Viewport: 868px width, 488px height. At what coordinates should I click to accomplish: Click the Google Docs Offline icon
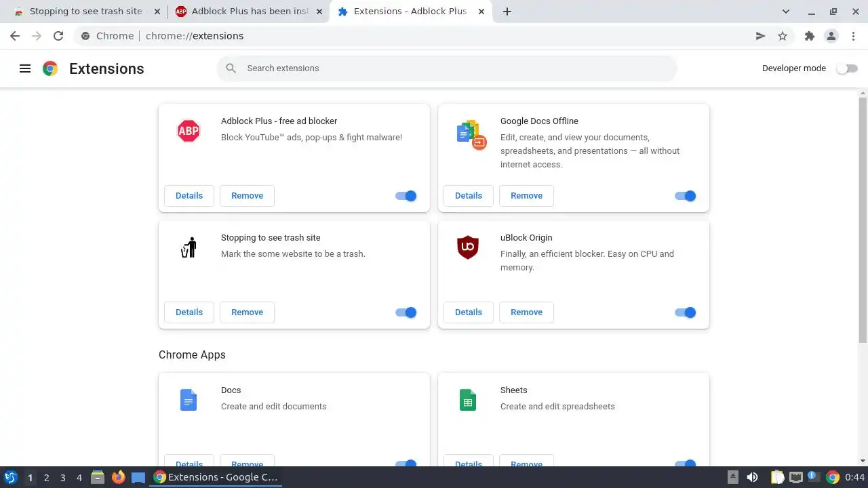click(x=472, y=134)
